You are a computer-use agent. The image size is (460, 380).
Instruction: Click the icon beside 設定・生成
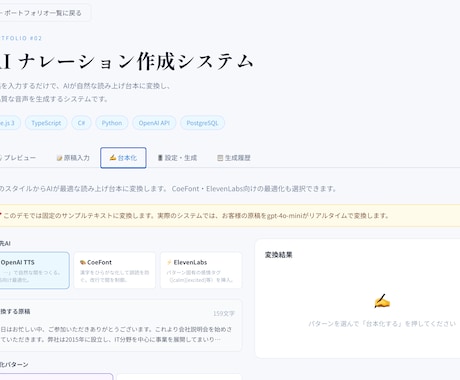pos(160,158)
